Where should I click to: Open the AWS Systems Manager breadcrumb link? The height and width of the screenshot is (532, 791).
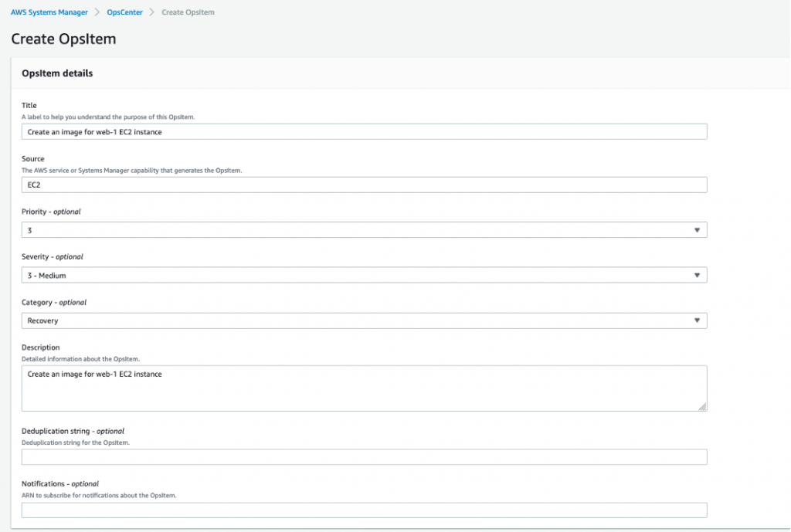tap(49, 12)
